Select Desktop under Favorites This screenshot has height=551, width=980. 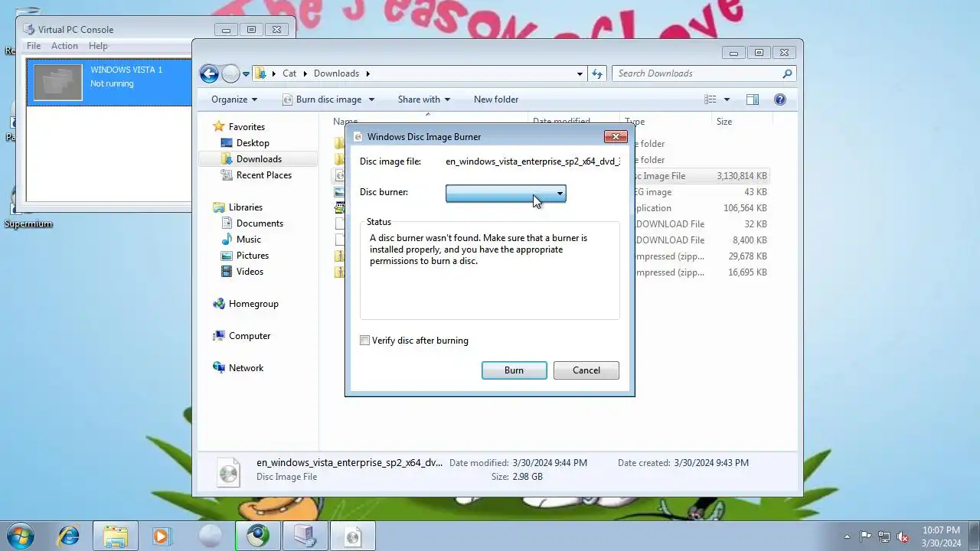tap(253, 143)
